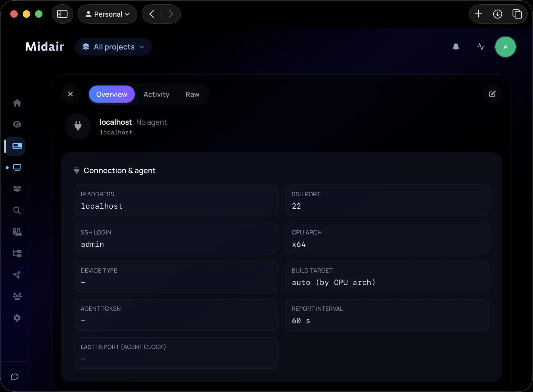The width and height of the screenshot is (533, 392).
Task: Select the devices card sidebar icon
Action: click(17, 146)
